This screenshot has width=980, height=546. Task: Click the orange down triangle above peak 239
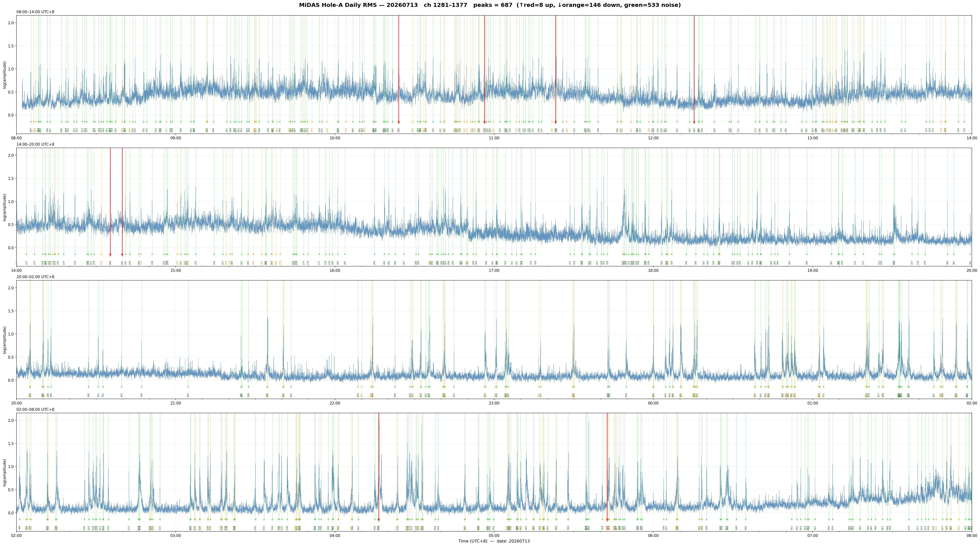click(x=101, y=254)
